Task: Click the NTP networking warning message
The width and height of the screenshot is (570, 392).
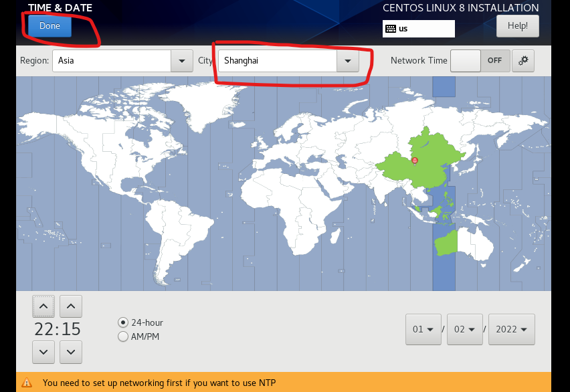Action: (159, 383)
